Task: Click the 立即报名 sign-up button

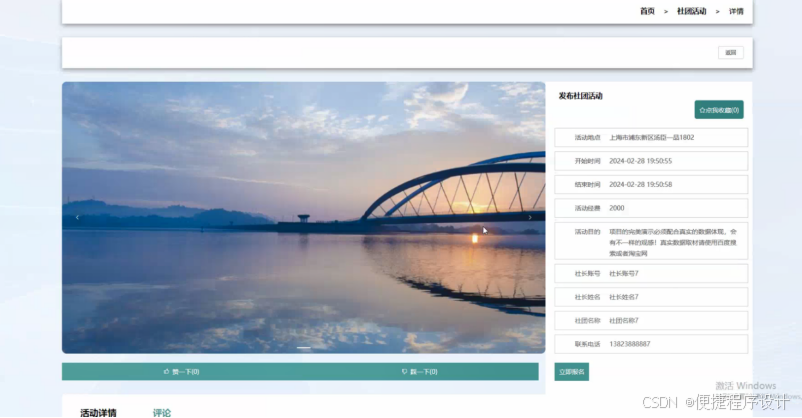Action: pyautogui.click(x=571, y=372)
